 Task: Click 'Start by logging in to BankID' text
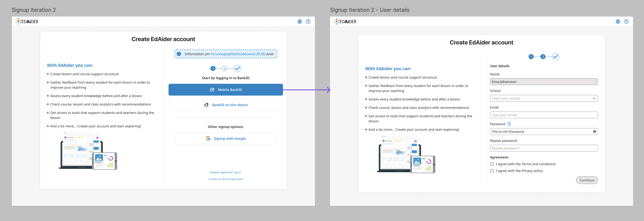coord(225,78)
